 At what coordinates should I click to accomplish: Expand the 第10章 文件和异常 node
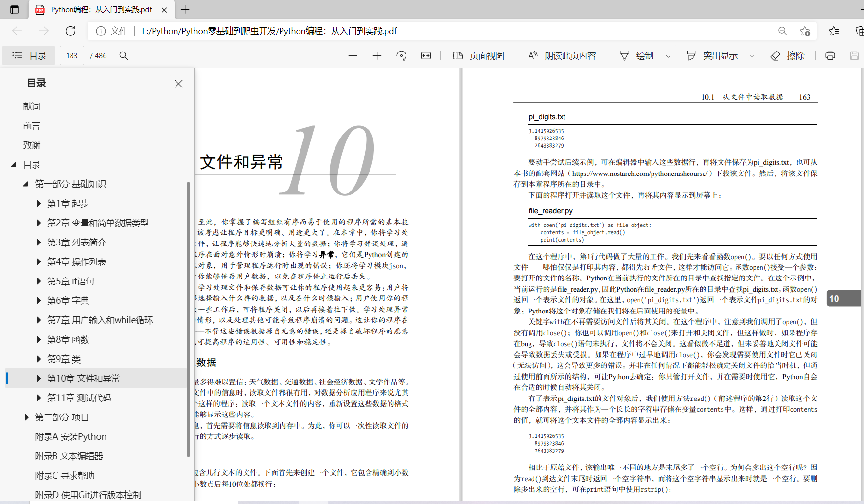(38, 379)
